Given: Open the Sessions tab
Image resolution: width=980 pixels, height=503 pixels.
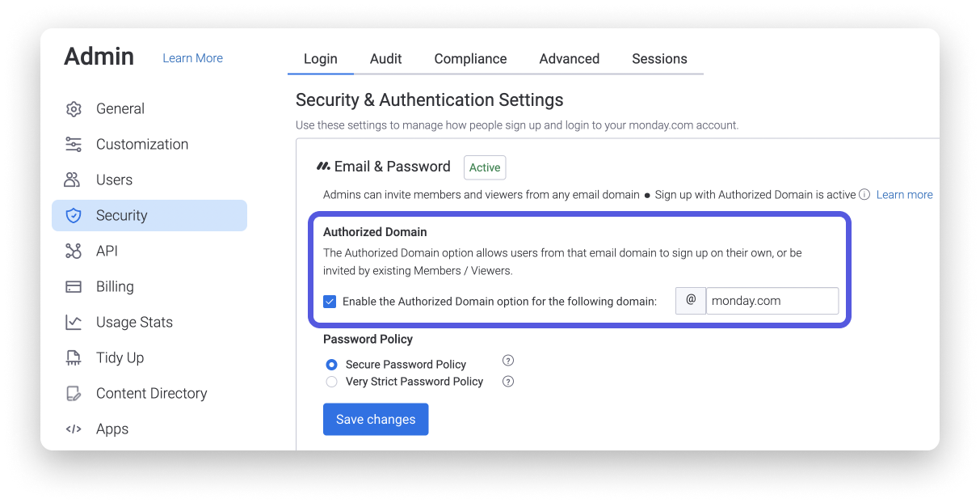Looking at the screenshot, I should 659,58.
